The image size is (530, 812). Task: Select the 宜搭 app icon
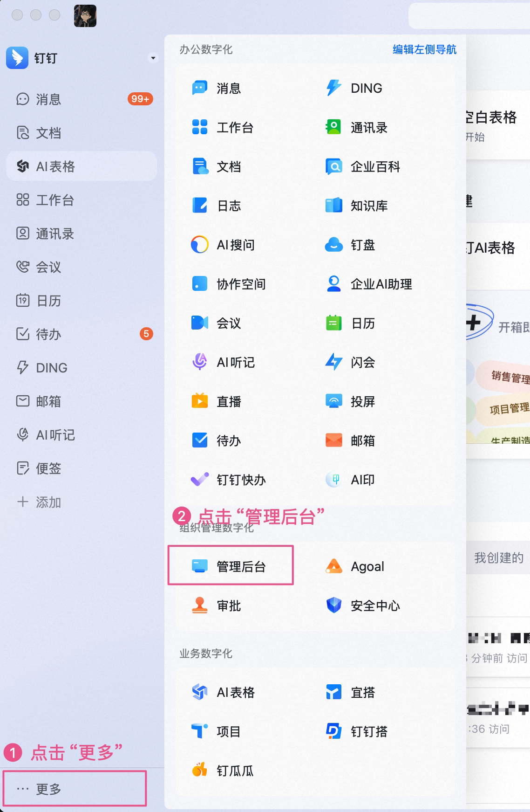tap(333, 692)
